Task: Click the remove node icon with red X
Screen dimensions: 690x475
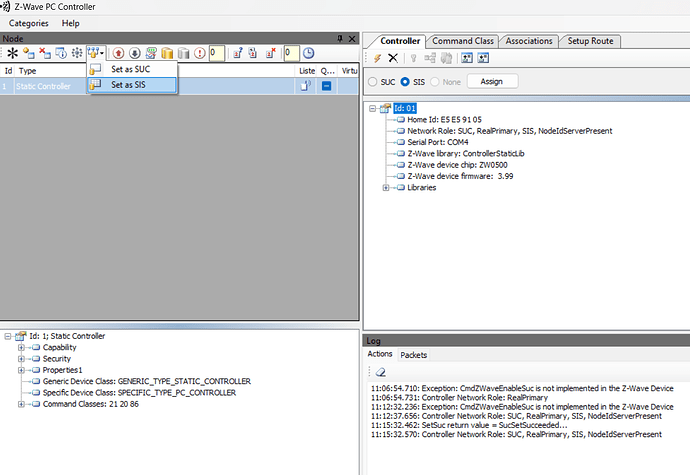Action: coord(45,53)
